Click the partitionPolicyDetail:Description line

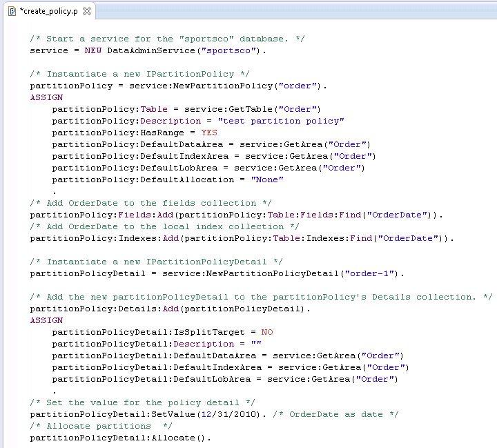(x=157, y=344)
